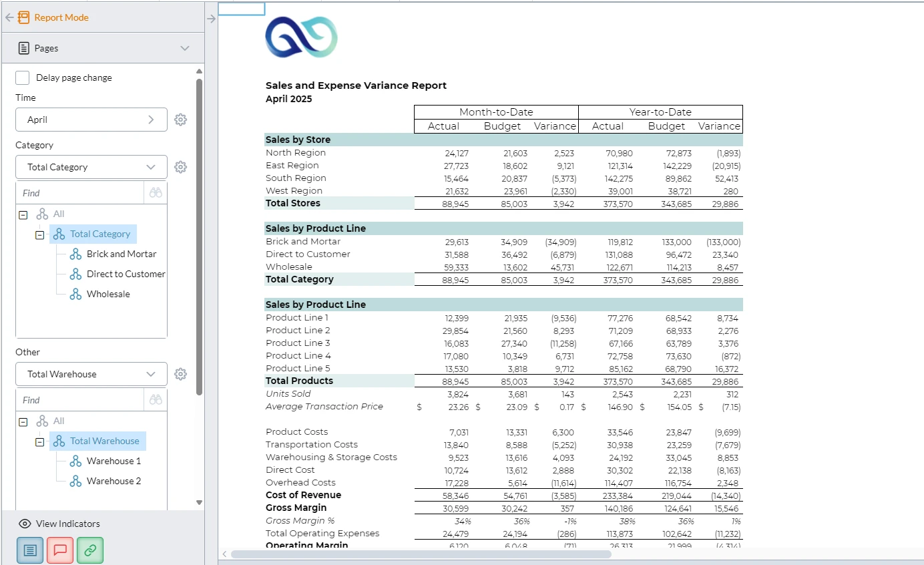Open settings gear next to Category dropdown
This screenshot has height=565, width=924.
[x=180, y=167]
